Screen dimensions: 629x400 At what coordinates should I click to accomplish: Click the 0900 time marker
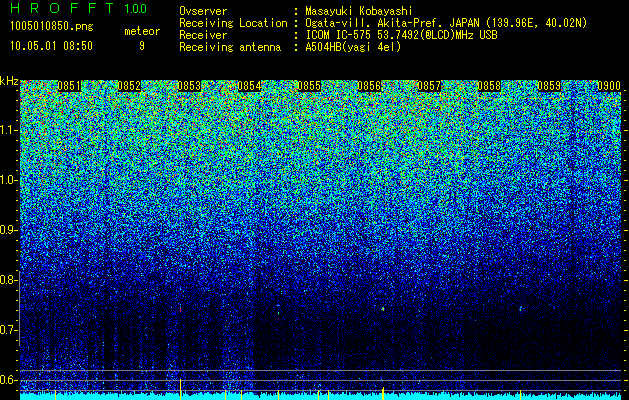click(609, 86)
